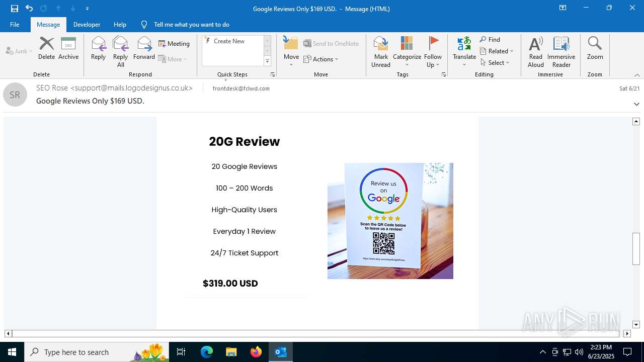Open the Categorize color menu

point(407,52)
